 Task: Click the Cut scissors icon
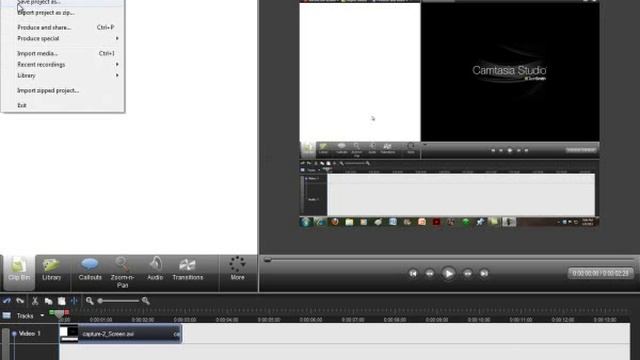point(35,301)
